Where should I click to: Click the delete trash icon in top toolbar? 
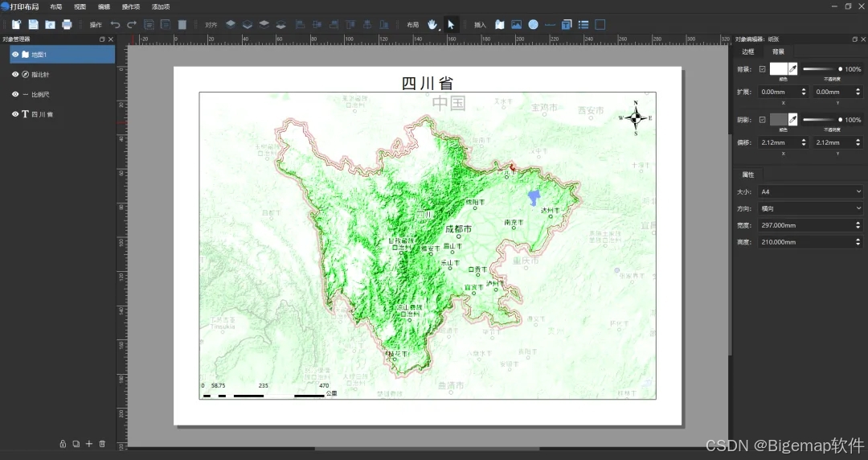coord(182,24)
